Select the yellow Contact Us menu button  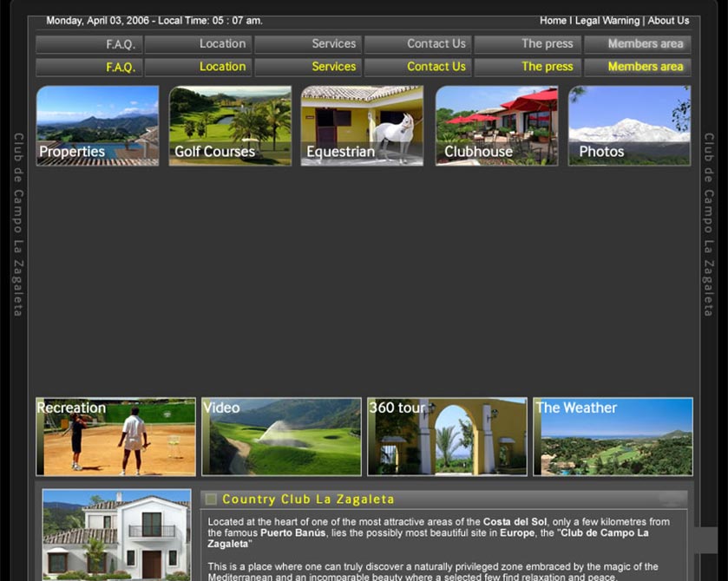pos(418,67)
